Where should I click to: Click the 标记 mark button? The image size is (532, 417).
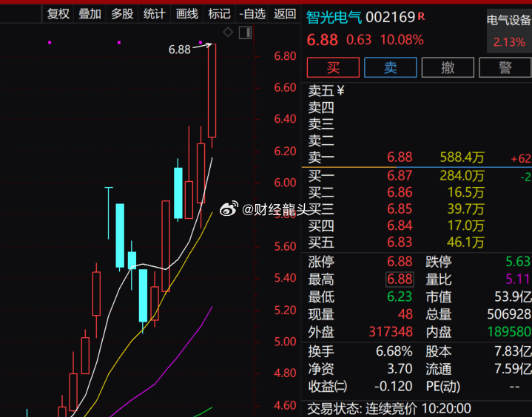tap(219, 14)
